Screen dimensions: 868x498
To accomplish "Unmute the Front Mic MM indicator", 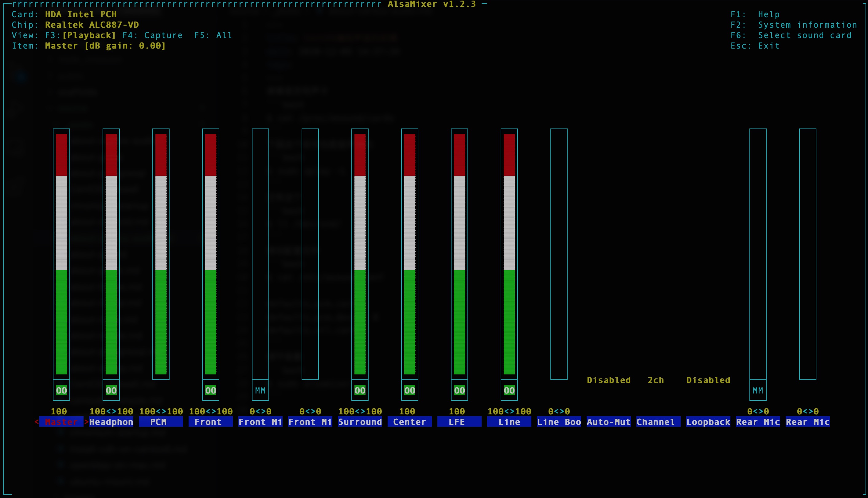I will [260, 390].
